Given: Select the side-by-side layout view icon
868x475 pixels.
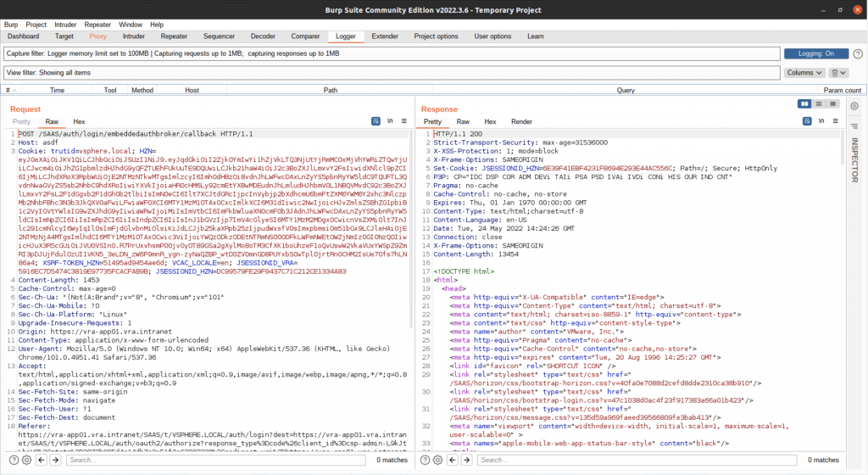Looking at the screenshot, I should (x=804, y=104).
